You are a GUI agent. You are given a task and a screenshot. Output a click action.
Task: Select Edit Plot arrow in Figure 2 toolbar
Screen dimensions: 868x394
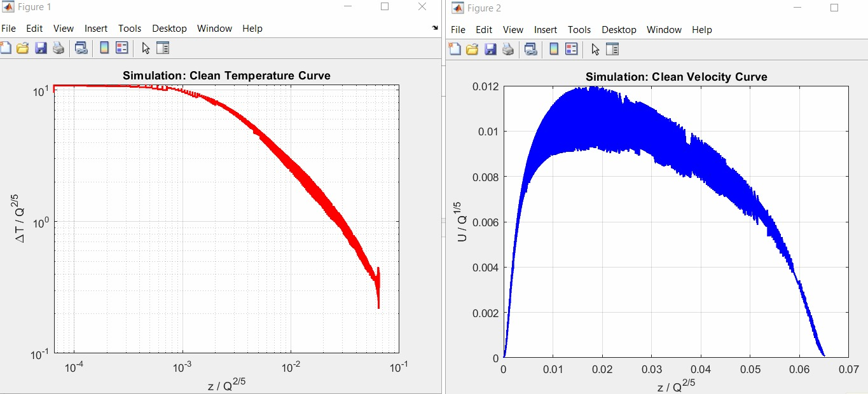(595, 49)
